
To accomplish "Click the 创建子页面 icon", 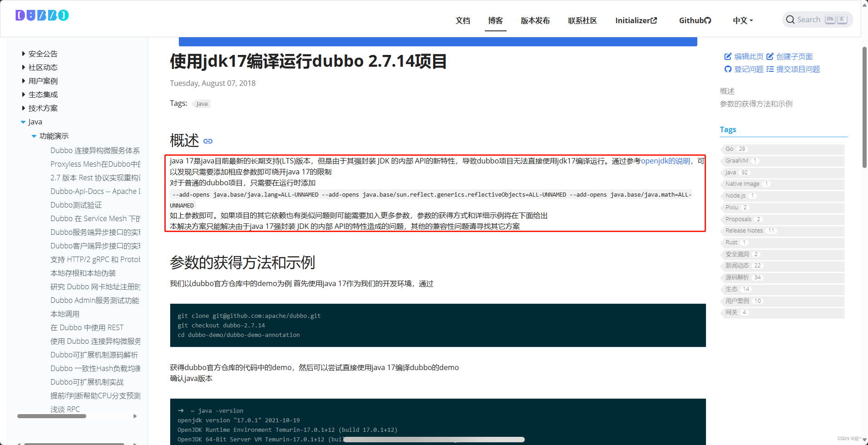I will pyautogui.click(x=770, y=56).
